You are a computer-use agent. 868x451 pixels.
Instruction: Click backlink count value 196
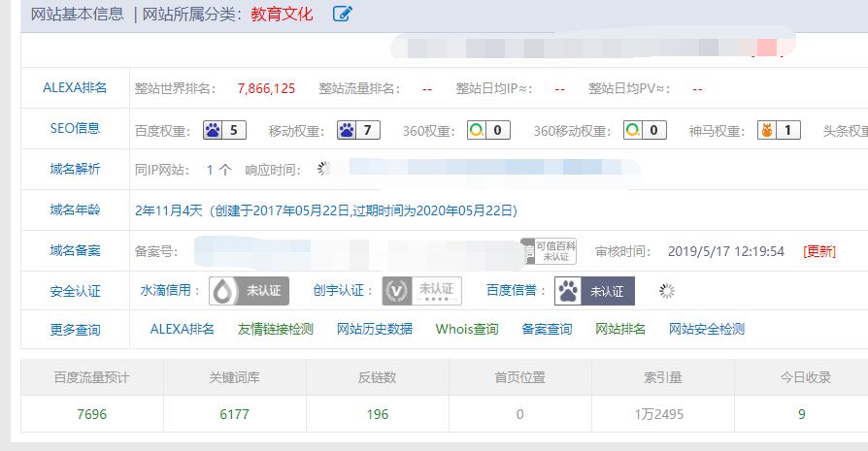click(378, 414)
